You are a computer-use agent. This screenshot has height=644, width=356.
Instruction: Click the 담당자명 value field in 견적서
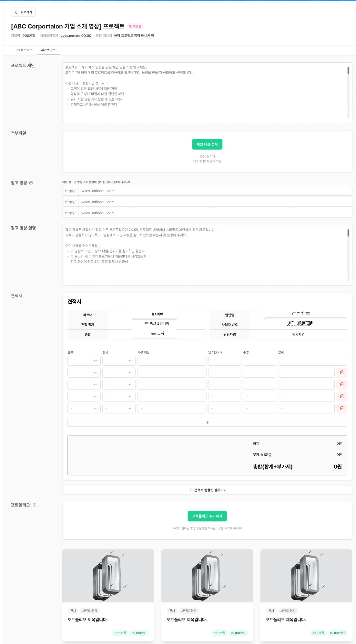tap(299, 335)
